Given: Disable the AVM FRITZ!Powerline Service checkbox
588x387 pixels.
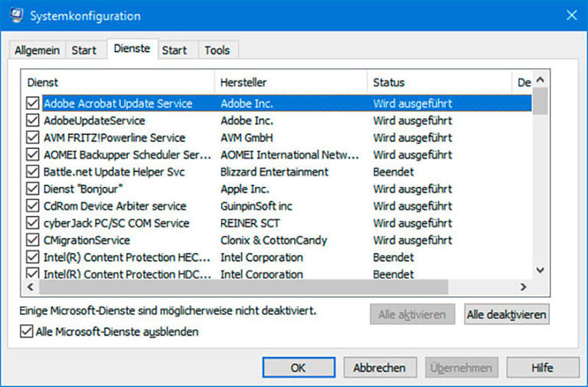Looking at the screenshot, I should pos(32,138).
